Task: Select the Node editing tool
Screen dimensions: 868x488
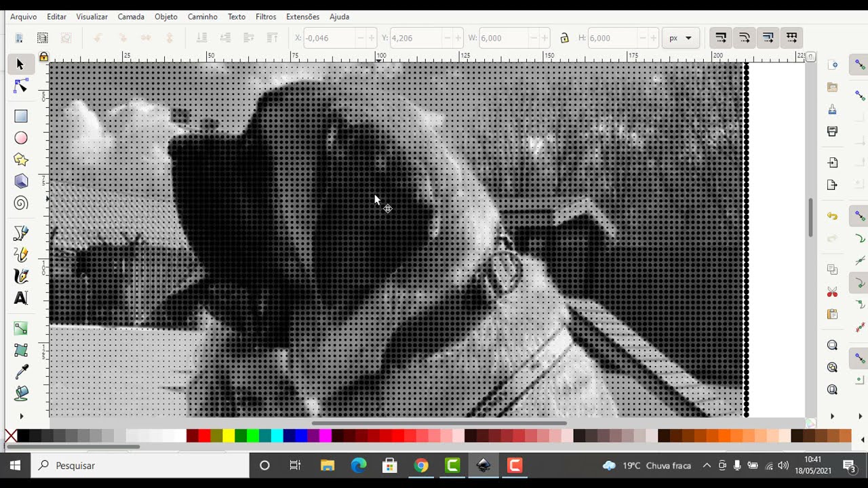Action: click(x=20, y=86)
